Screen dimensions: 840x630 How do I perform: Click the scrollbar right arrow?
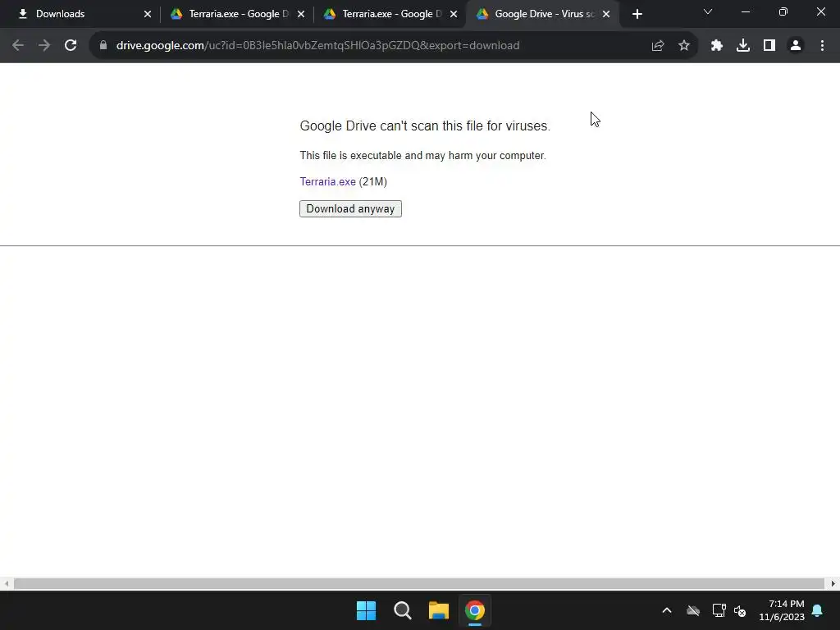[833, 583]
